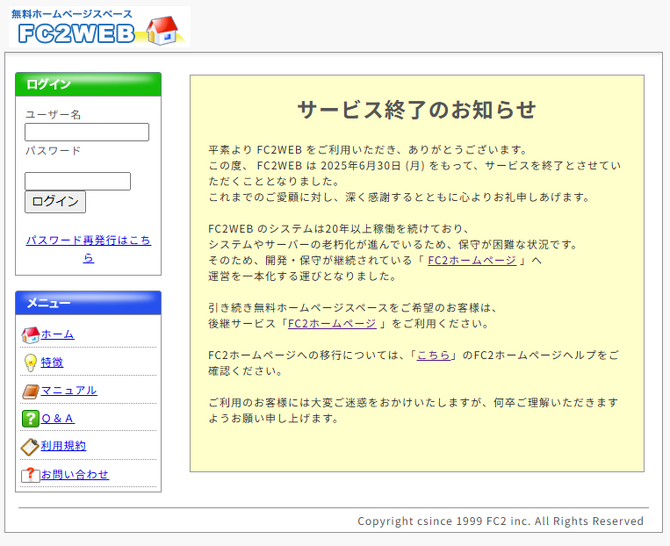Focus the ユーザー名 input field
This screenshot has height=546, width=670.
(x=87, y=132)
